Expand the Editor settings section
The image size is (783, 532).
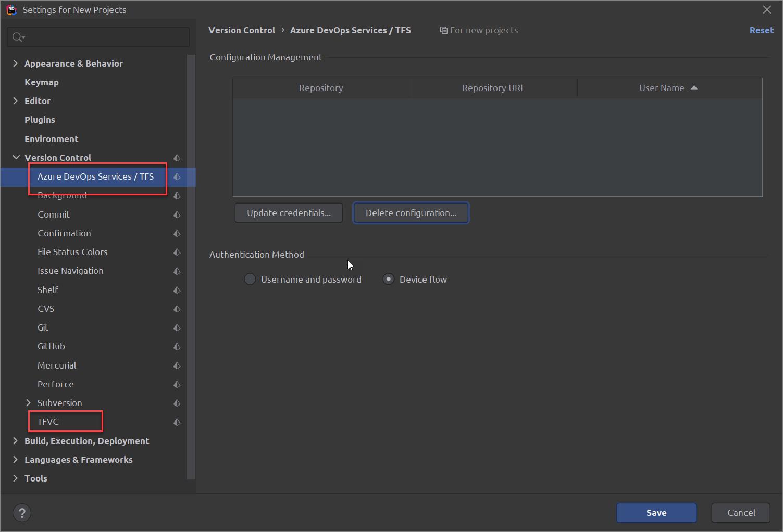[x=15, y=101]
